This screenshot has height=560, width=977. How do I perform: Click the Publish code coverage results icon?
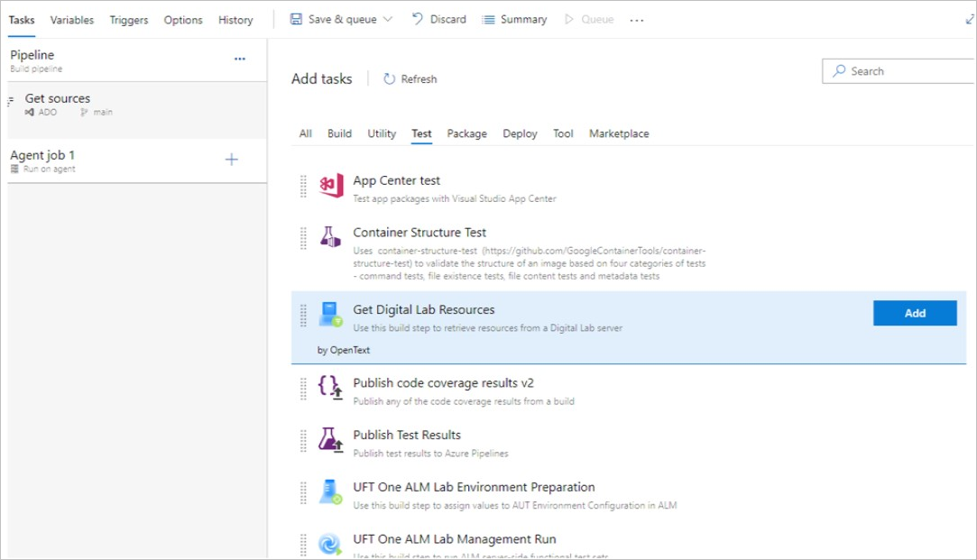point(330,388)
